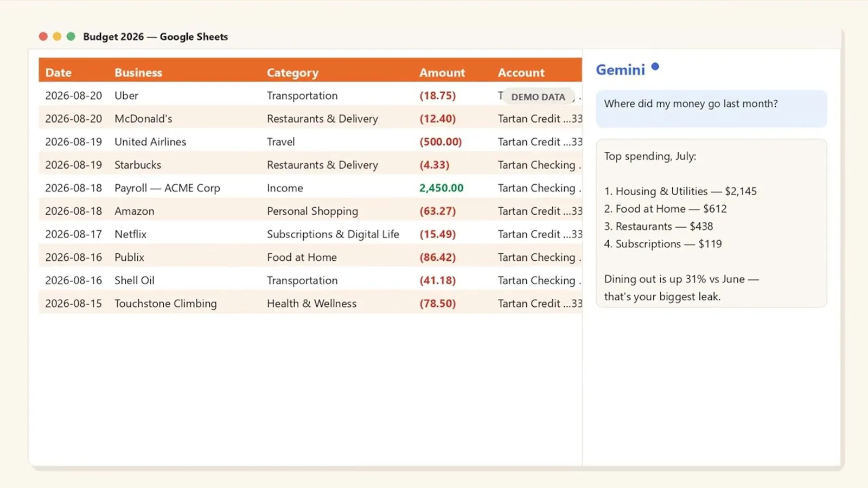Click the blue dot next to Gemini
The width and height of the screenshot is (868, 488).
point(655,66)
